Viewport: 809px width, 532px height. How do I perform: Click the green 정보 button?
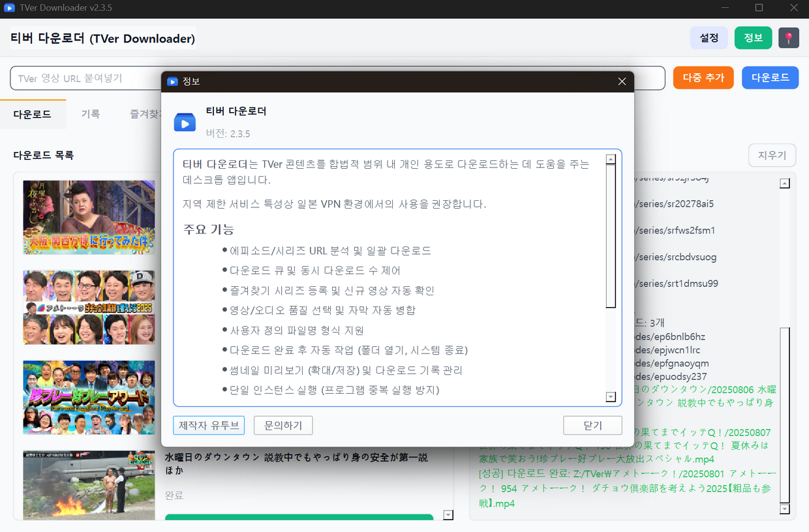click(754, 38)
